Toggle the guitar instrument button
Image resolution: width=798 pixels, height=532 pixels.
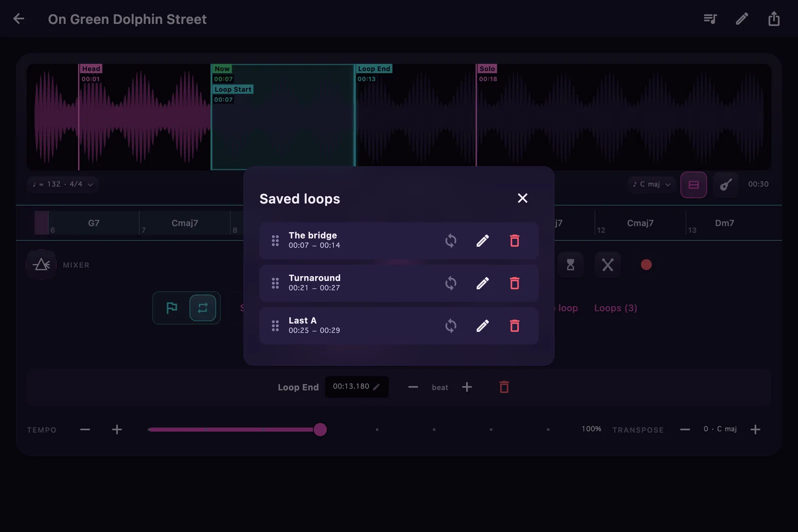click(726, 185)
